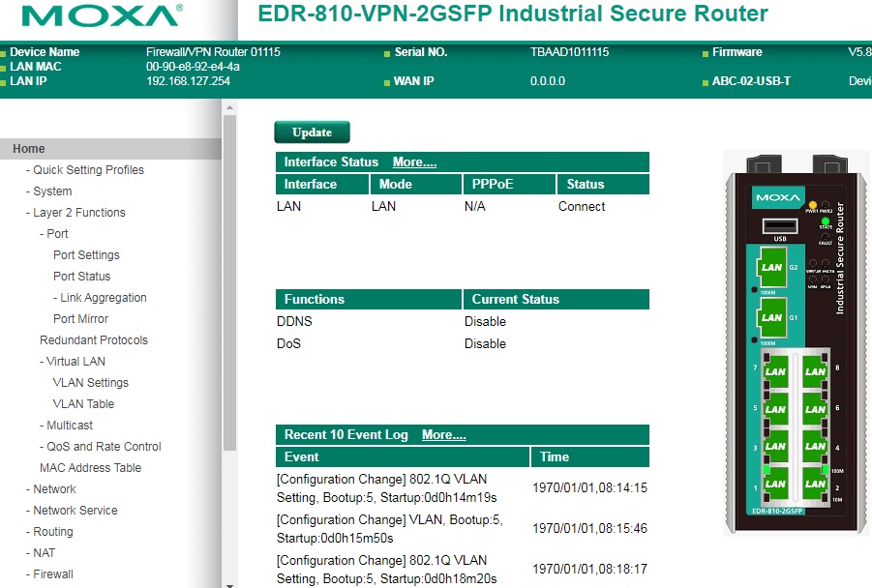Collapse the Port submenu
The width and height of the screenshot is (872, 588).
57,233
